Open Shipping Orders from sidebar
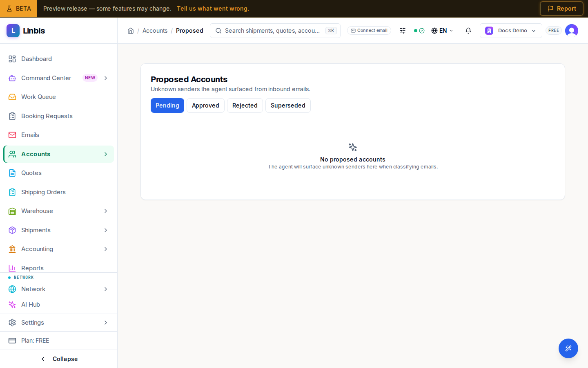 click(58, 192)
